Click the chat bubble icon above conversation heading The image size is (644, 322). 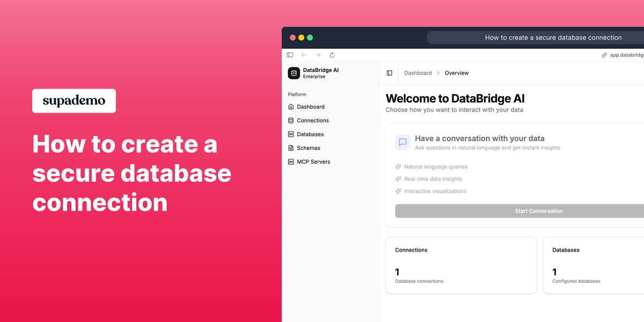[x=402, y=142]
